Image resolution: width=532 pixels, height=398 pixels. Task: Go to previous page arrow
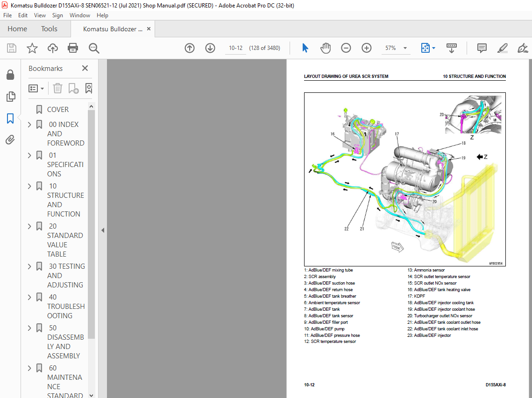(190, 48)
